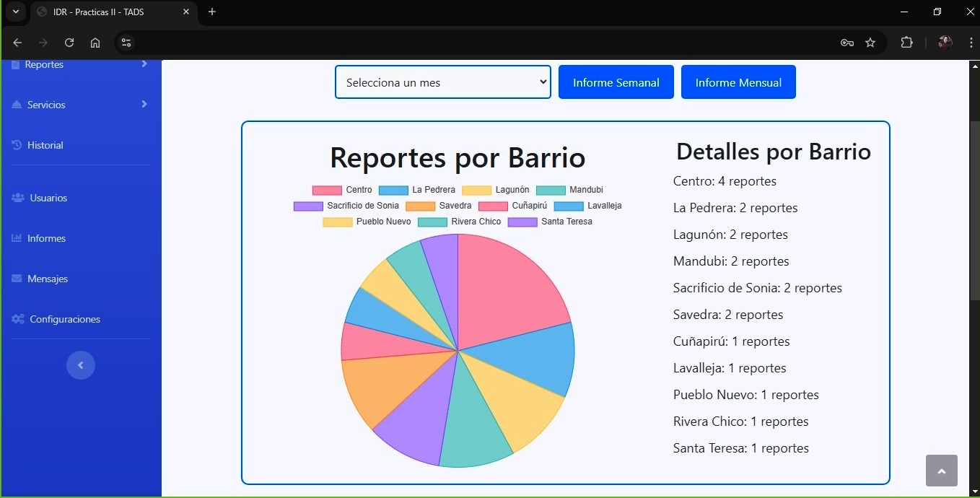Click the Historial clock icon in sidebar

(17, 145)
